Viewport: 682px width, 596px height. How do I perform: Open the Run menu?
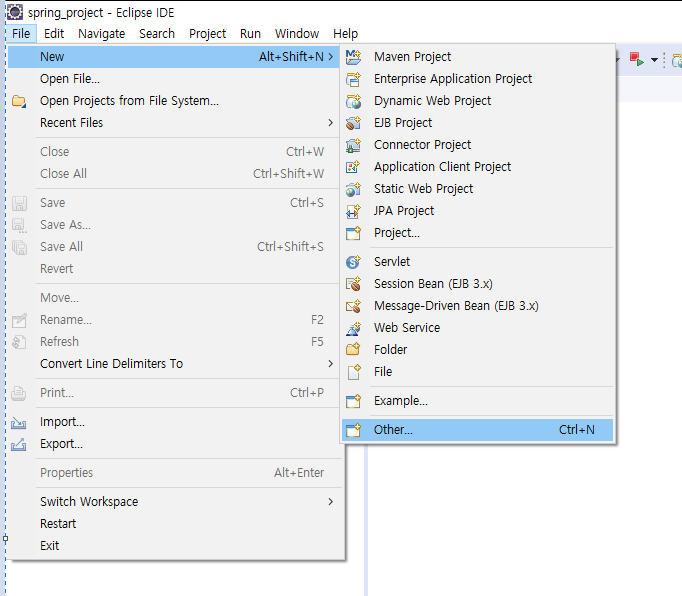pos(250,33)
